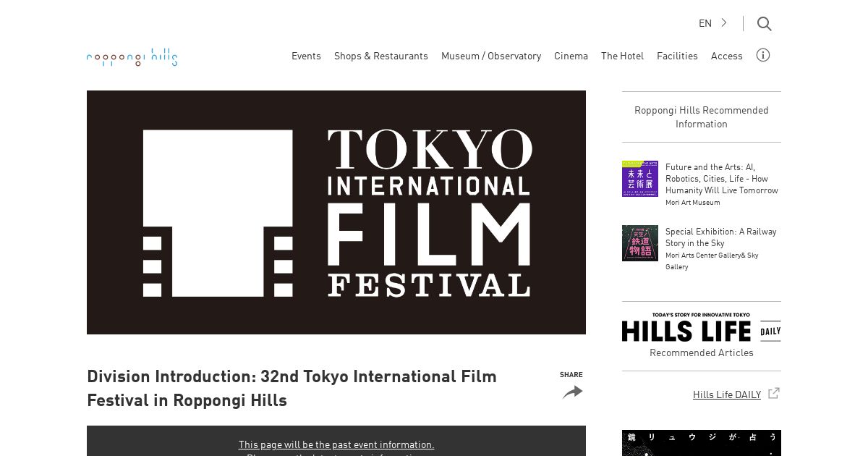Viewport: 868px width, 456px height.
Task: Click Future and the Arts thumbnail
Action: [640, 179]
